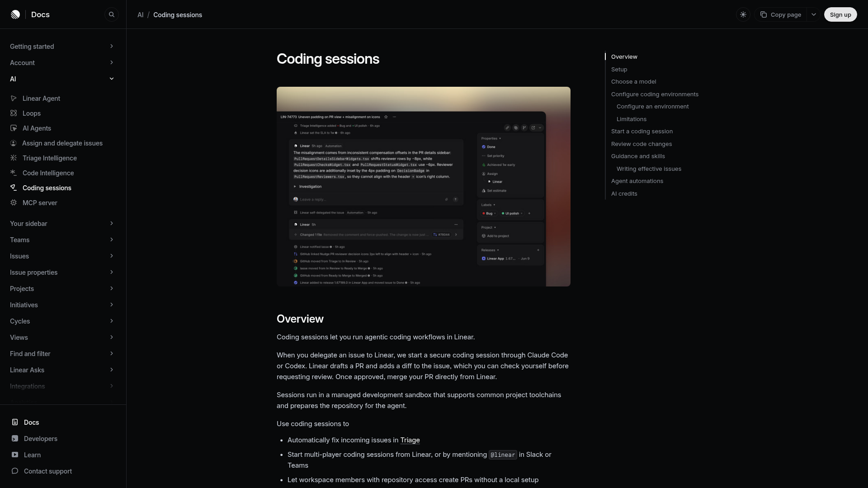Open the Find and filter section

pos(62,353)
